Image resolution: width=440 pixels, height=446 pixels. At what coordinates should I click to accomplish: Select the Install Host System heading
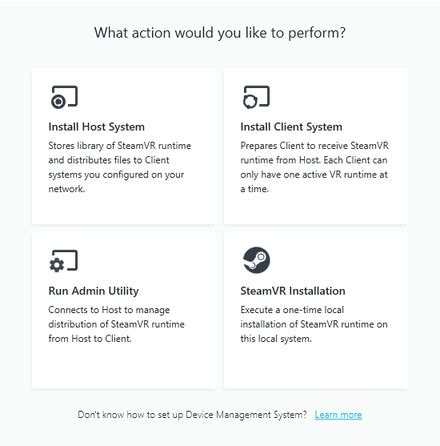coord(97,127)
